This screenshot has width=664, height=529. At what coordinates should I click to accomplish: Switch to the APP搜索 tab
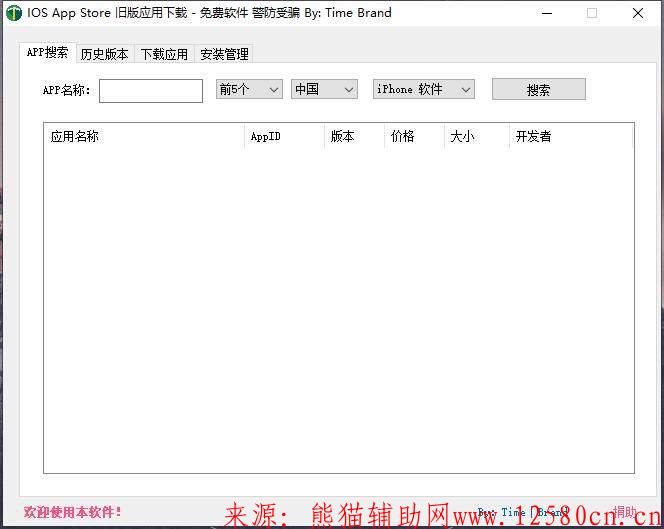(x=47, y=53)
